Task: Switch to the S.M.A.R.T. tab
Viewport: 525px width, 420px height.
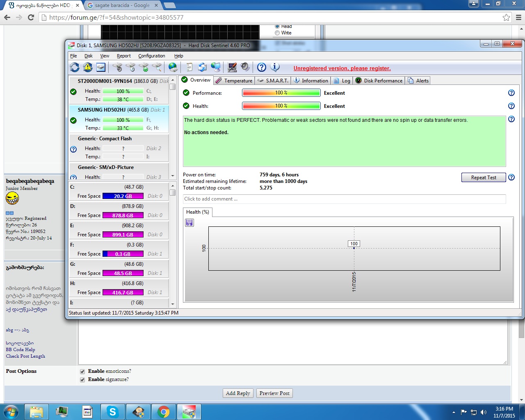Action: (273, 81)
